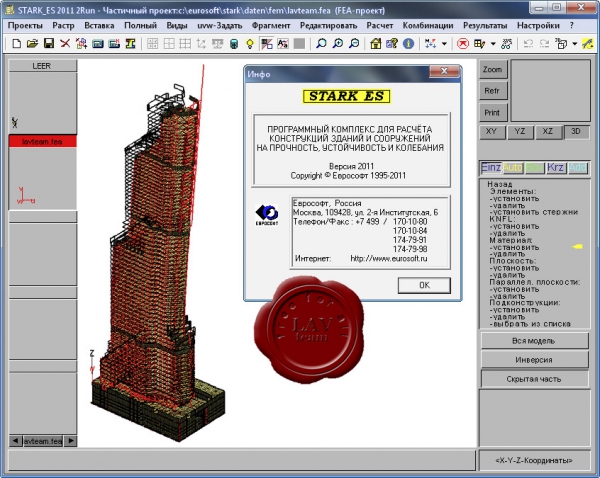
Task: Open the Вставка menu
Action: tap(99, 26)
